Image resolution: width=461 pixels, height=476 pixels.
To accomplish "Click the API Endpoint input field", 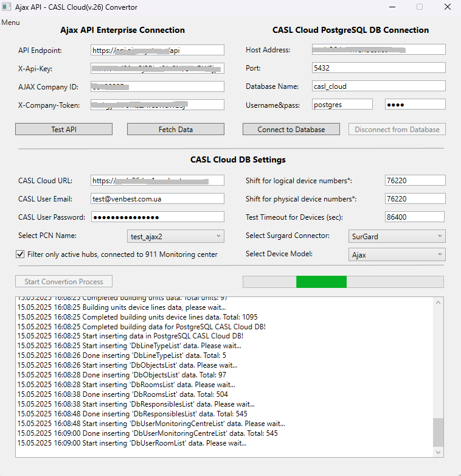I will 158,50.
